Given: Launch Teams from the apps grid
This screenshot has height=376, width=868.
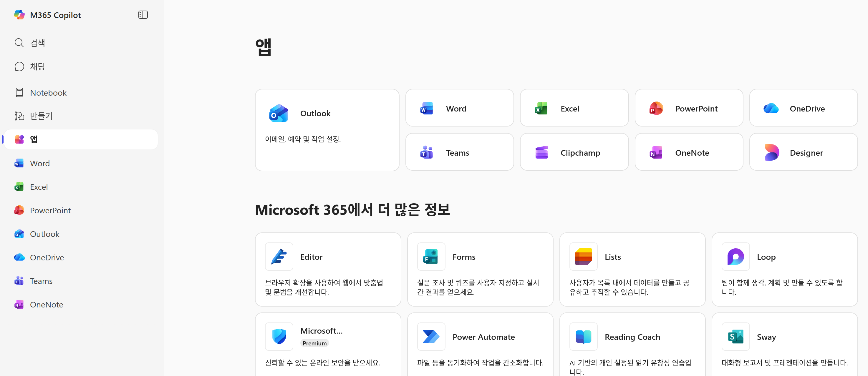Looking at the screenshot, I should tap(459, 152).
